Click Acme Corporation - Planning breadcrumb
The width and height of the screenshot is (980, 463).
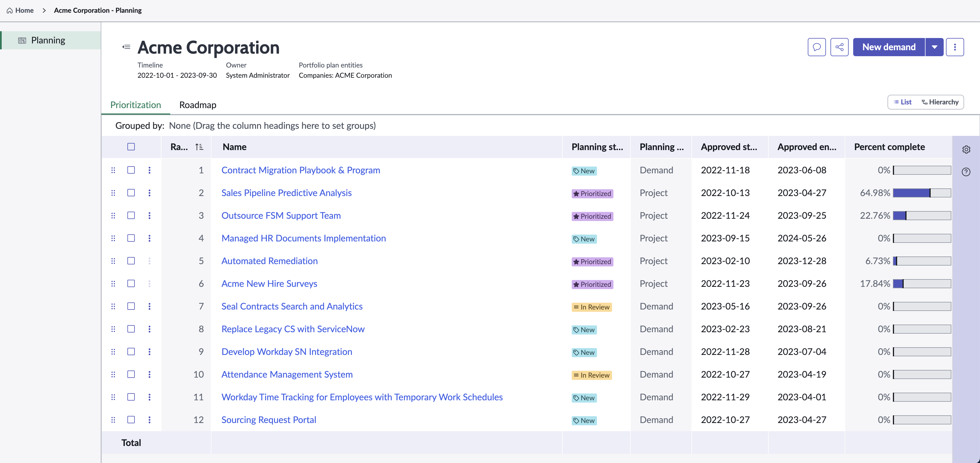coord(98,10)
